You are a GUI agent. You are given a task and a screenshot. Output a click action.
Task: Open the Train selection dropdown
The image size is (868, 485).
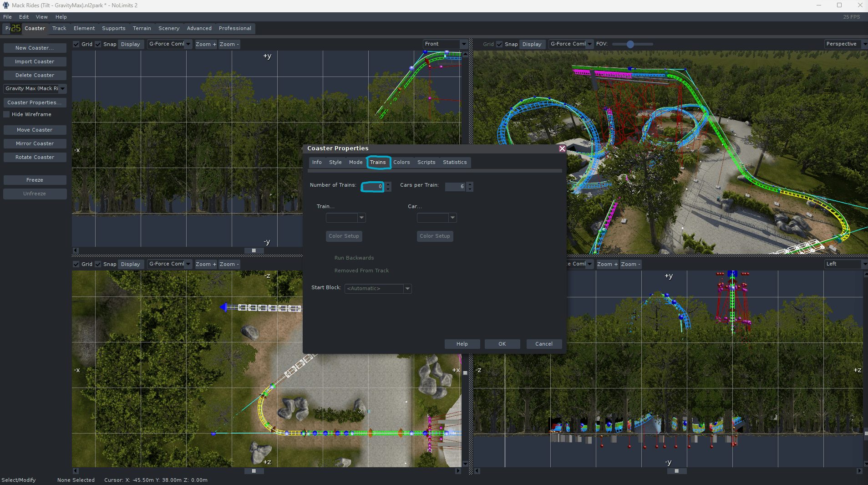[x=346, y=218]
